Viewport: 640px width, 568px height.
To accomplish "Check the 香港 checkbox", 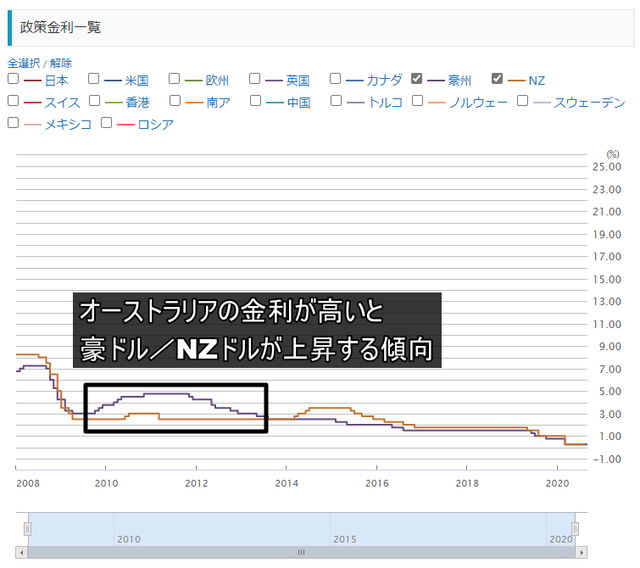I will point(94,100).
